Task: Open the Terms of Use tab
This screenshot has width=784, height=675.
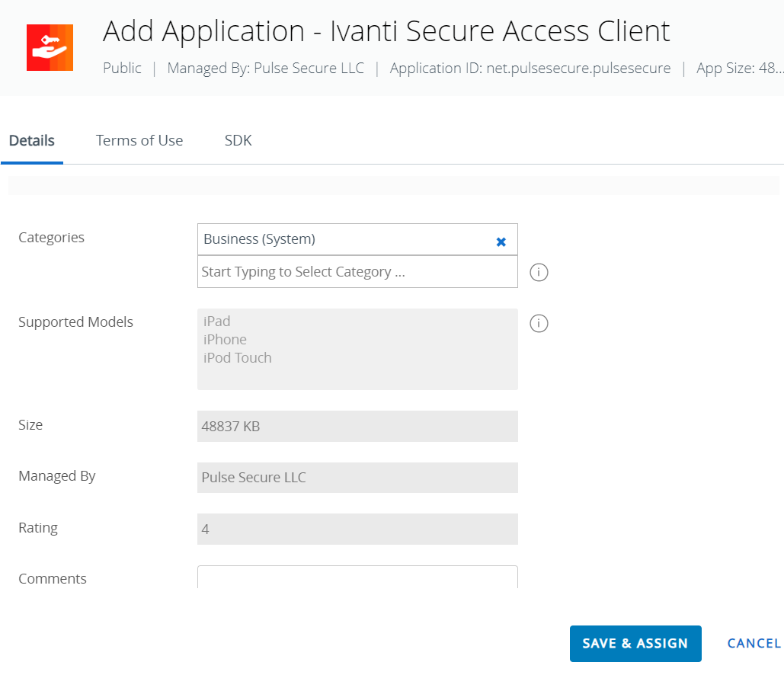Action: tap(139, 141)
